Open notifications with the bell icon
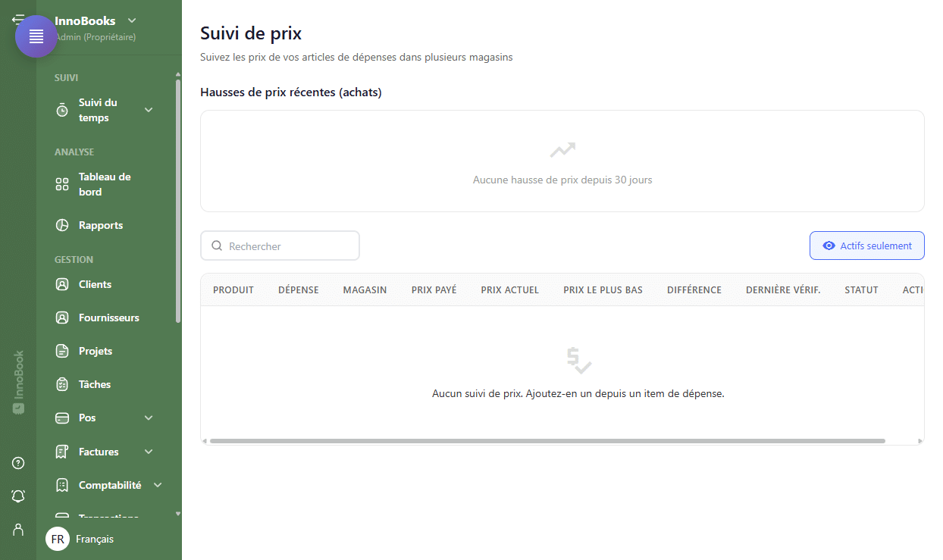The image size is (943, 560). (18, 496)
